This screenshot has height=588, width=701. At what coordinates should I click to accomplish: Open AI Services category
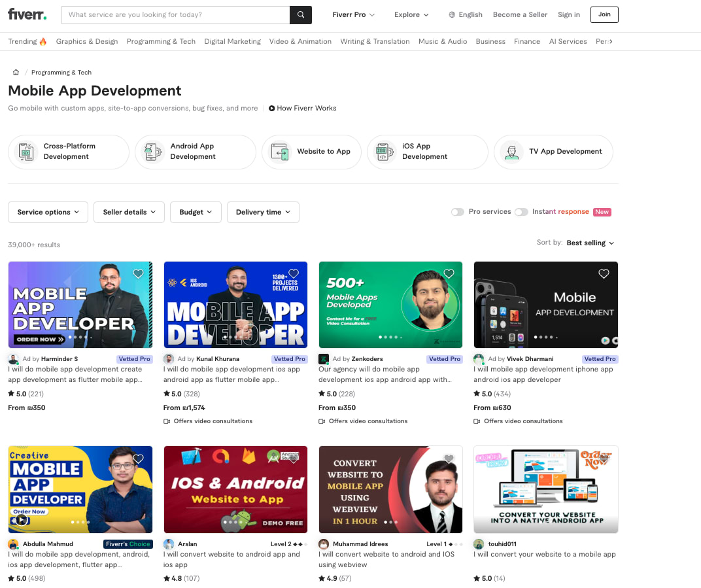coord(568,42)
